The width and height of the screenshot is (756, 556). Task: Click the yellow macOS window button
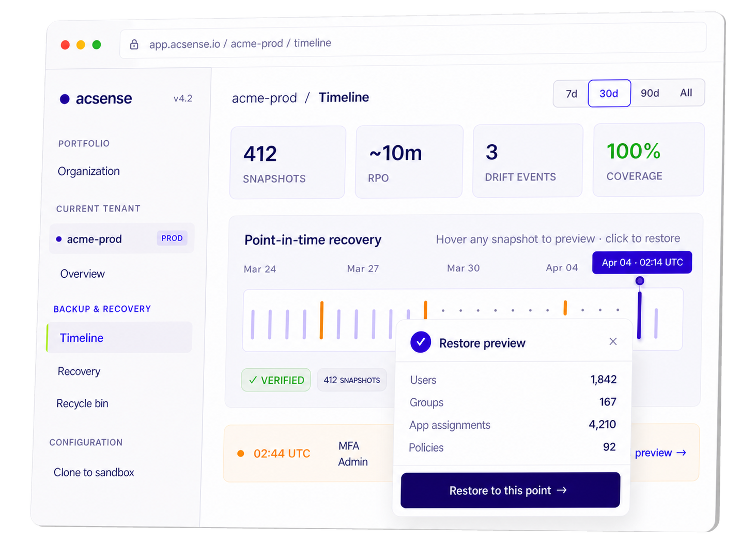(81, 45)
